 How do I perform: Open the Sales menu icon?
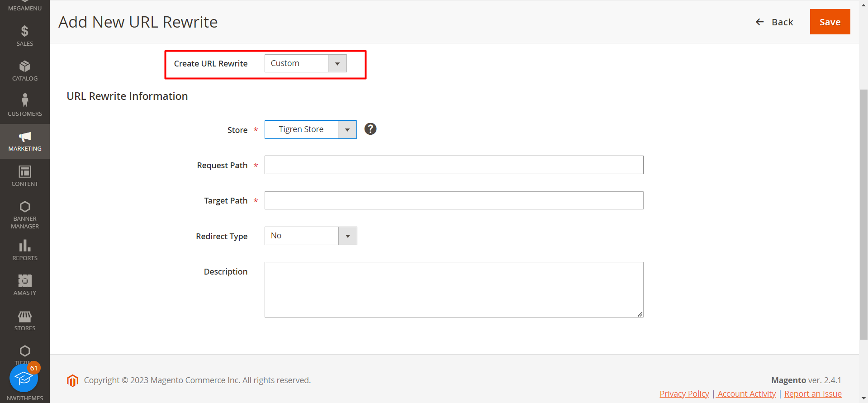25,32
